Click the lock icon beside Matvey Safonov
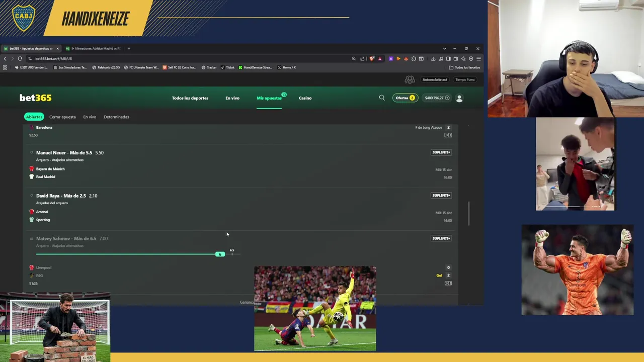Viewport: 644px width, 362px height. pyautogui.click(x=31, y=238)
